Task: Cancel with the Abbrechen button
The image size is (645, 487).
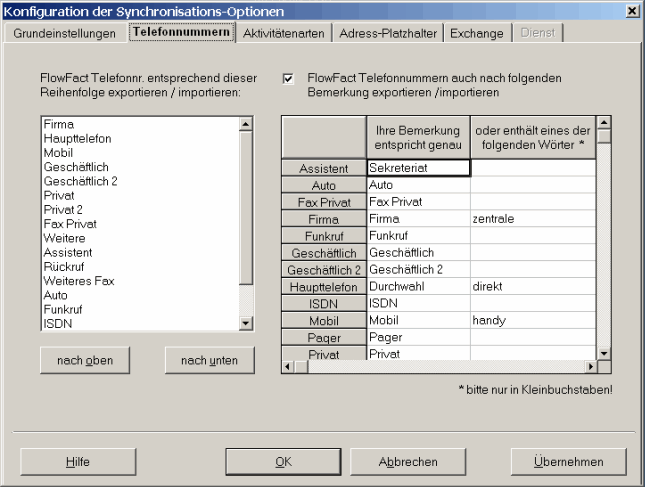Action: [408, 462]
